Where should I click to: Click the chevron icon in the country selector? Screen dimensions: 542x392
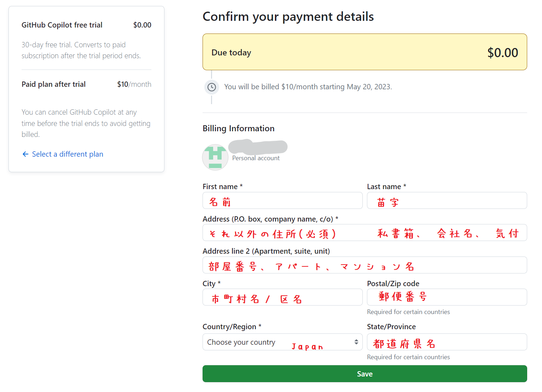(357, 342)
